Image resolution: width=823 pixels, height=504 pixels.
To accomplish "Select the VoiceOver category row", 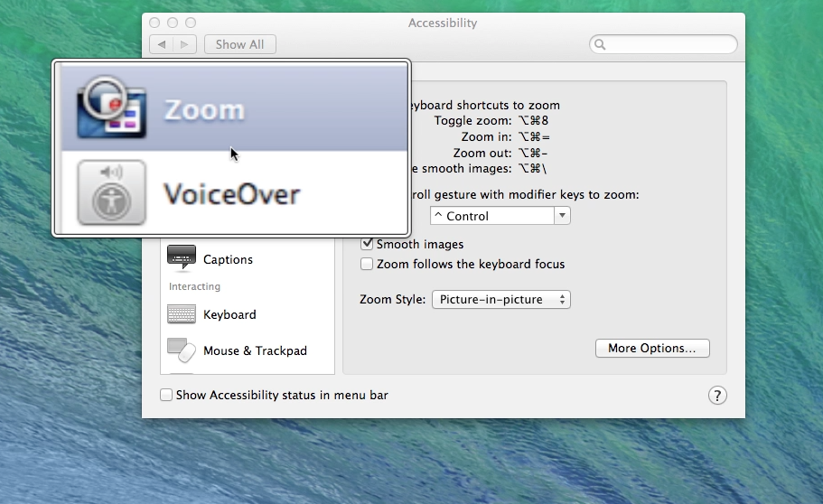I will pyautogui.click(x=234, y=192).
